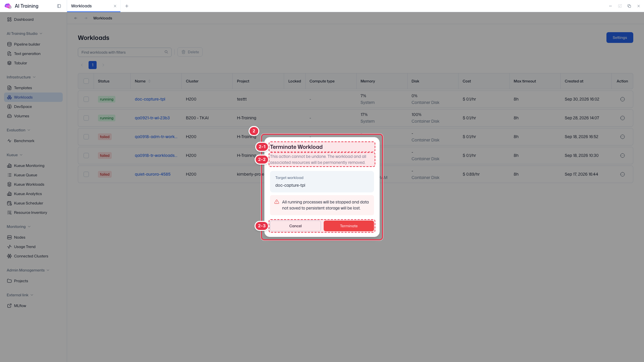
Task: Select checkbox for quiet-aurora-4585 row
Action: tap(86, 174)
